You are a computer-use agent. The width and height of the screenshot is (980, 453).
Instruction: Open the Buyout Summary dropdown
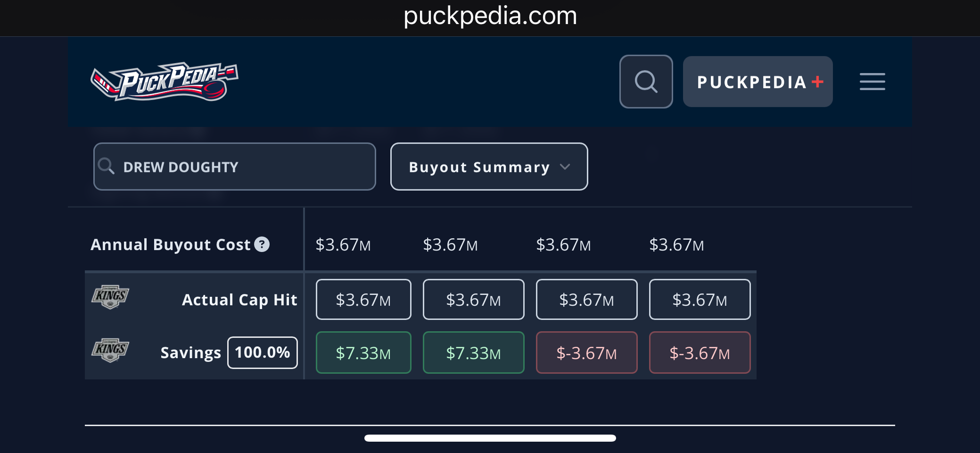(489, 167)
